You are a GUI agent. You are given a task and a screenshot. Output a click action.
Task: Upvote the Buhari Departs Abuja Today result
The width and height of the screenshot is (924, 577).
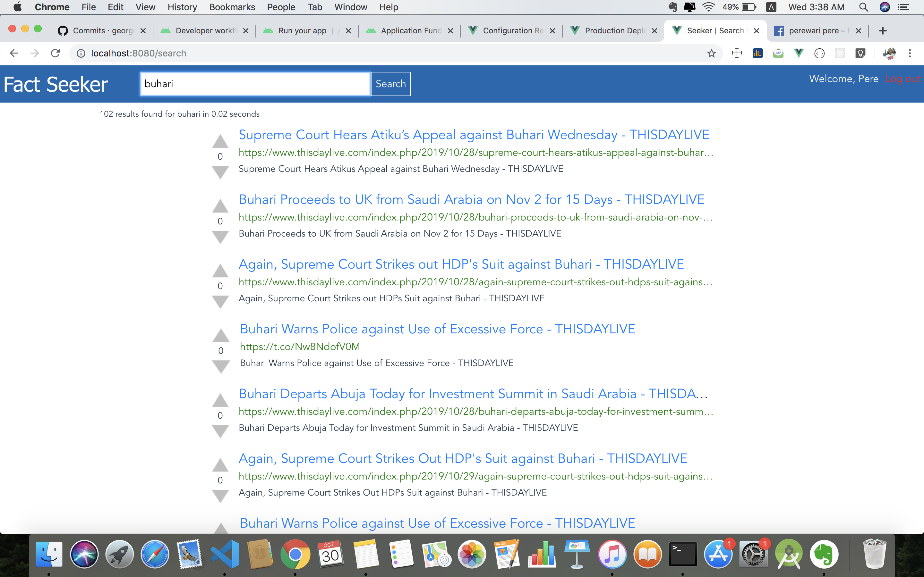[x=220, y=401]
